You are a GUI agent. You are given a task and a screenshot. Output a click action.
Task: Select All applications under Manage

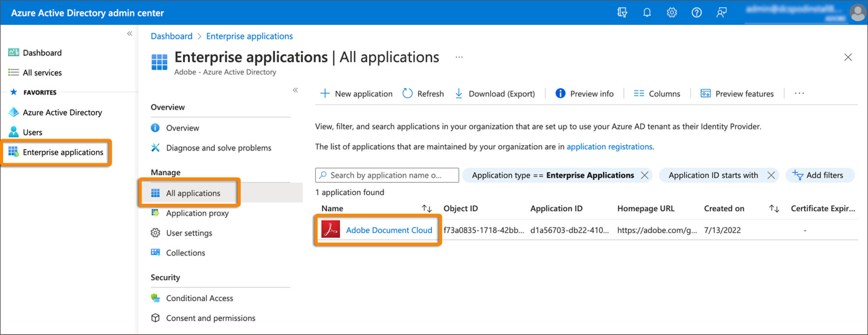[x=193, y=193]
